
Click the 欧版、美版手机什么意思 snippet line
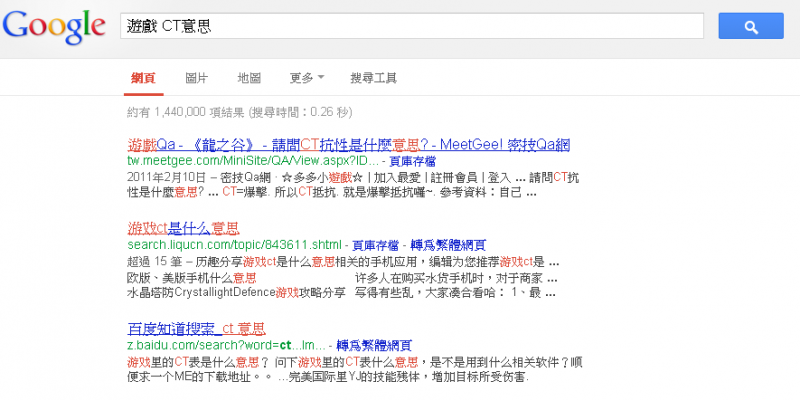pyautogui.click(x=192, y=276)
